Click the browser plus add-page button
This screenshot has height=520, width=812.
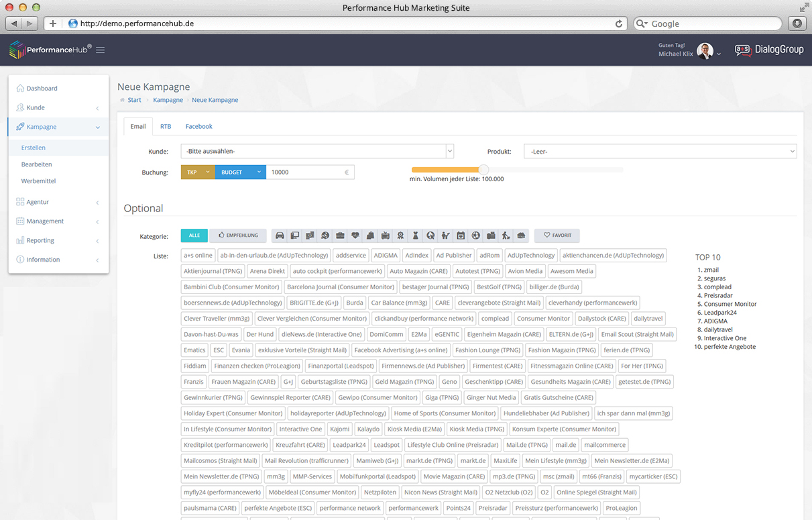53,23
